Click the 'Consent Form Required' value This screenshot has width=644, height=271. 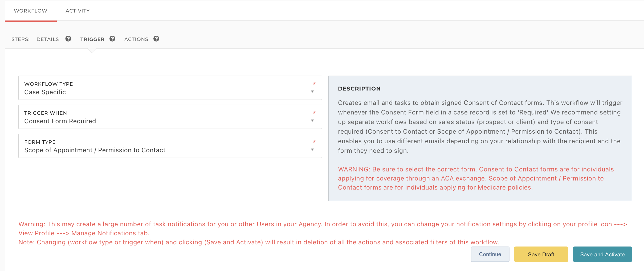60,121
